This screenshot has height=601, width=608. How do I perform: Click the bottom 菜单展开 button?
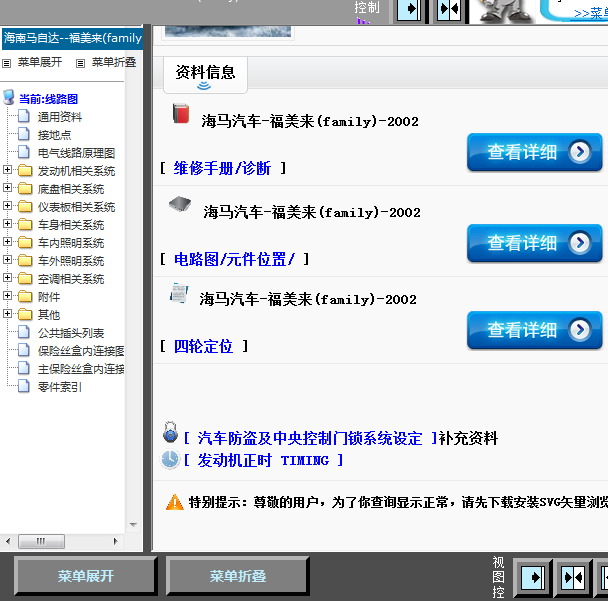coord(86,576)
